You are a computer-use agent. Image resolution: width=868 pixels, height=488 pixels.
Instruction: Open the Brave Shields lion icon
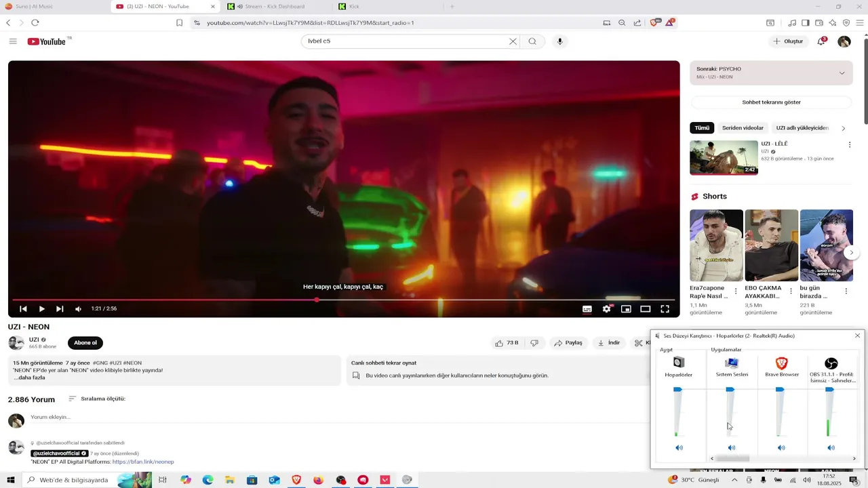coord(654,22)
